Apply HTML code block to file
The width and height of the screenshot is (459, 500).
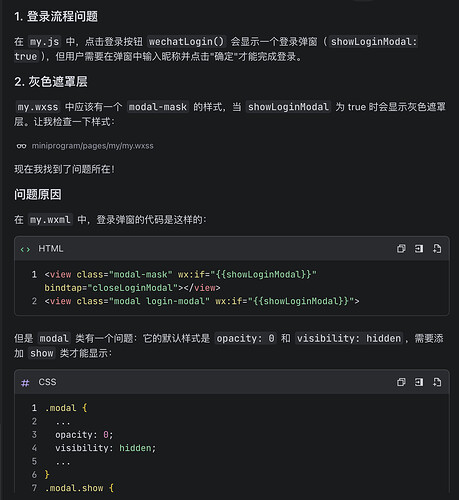pos(437,249)
